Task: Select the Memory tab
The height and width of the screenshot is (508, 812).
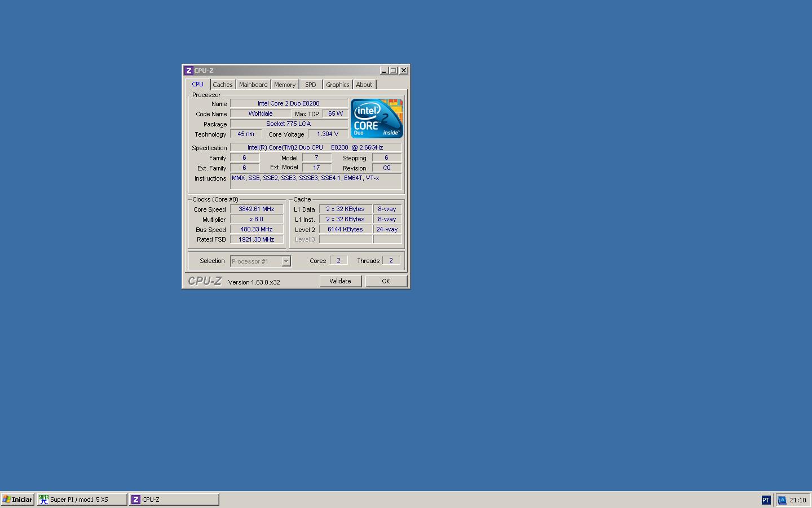Action: point(285,85)
